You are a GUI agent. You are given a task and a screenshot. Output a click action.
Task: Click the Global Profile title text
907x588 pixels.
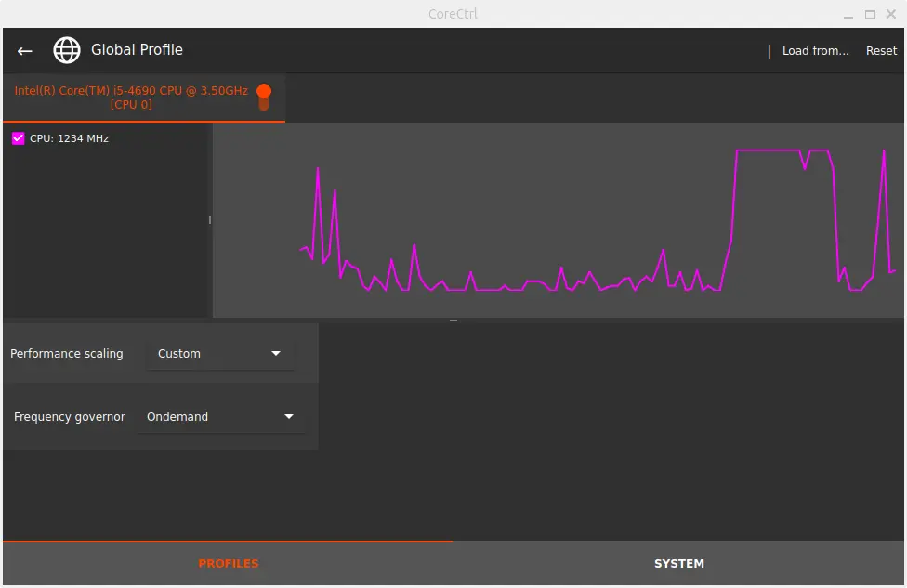coord(137,50)
